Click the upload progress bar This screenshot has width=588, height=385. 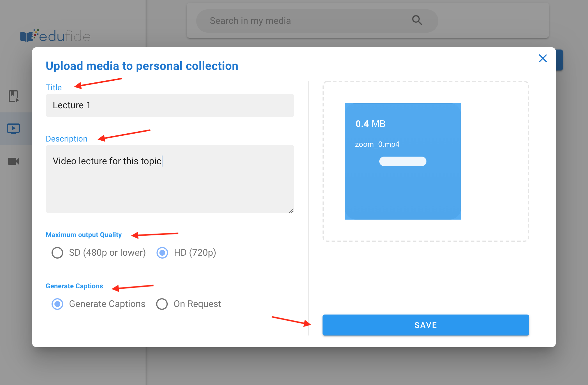(403, 161)
